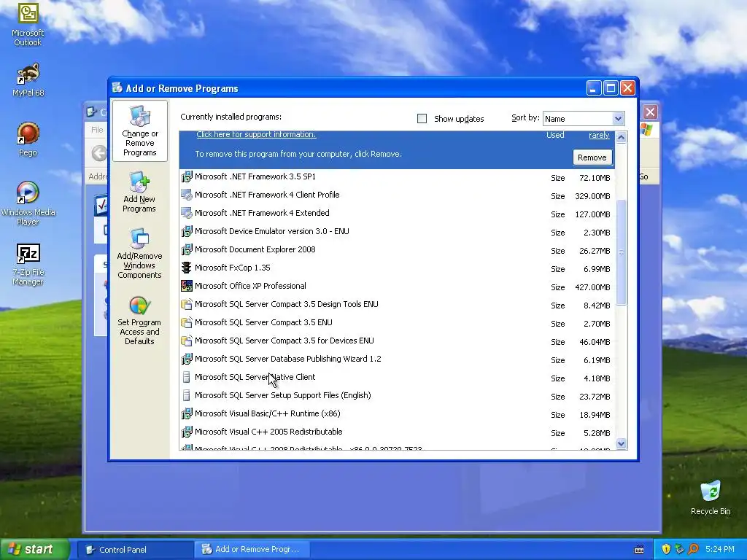Viewport: 747px width, 560px height.
Task: Launch Windows Media Player desktop icon
Action: tap(28, 203)
